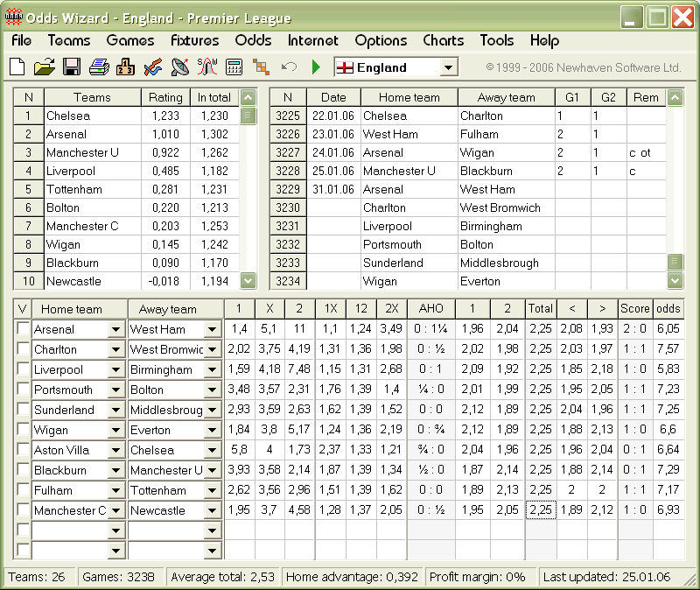Click the AHO column header
Image resolution: width=700 pixels, height=590 pixels.
tap(430, 309)
